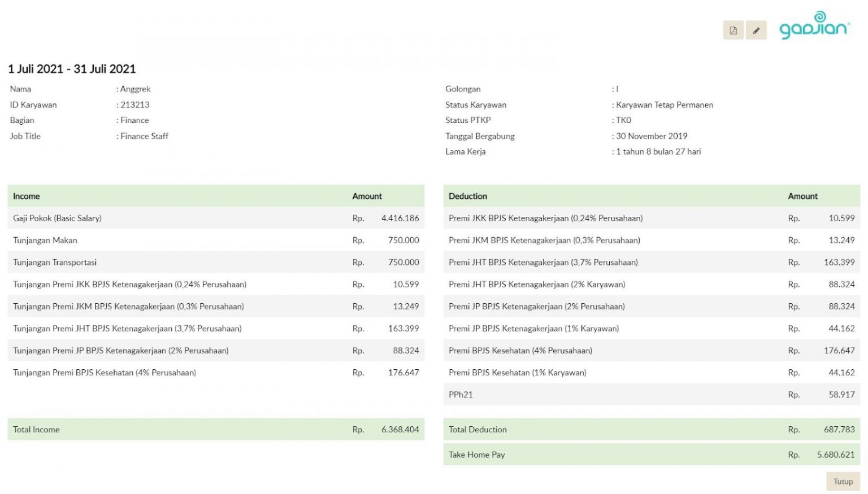The image size is (868, 494).
Task: Export the payslip as PDF
Action: [733, 30]
